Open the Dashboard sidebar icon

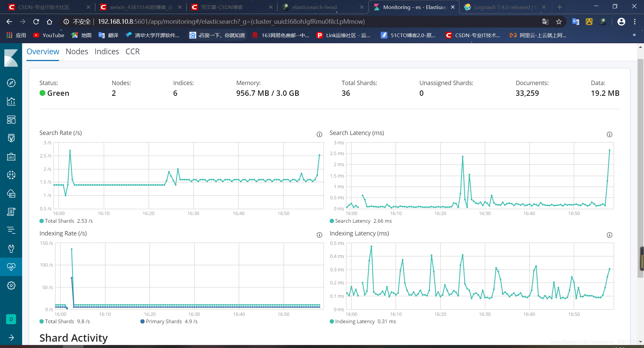click(x=11, y=120)
